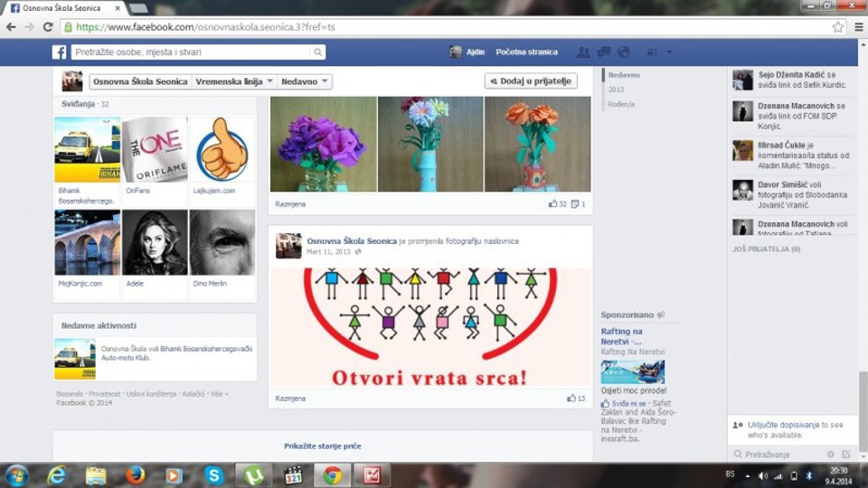Reload the page with refresh icon

48,27
